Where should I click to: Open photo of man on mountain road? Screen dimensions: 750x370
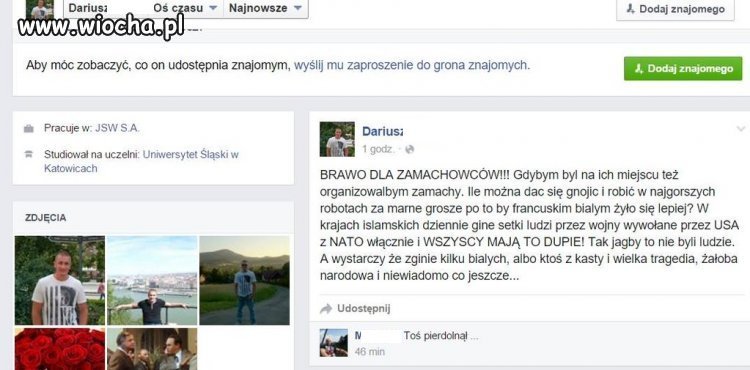click(244, 280)
